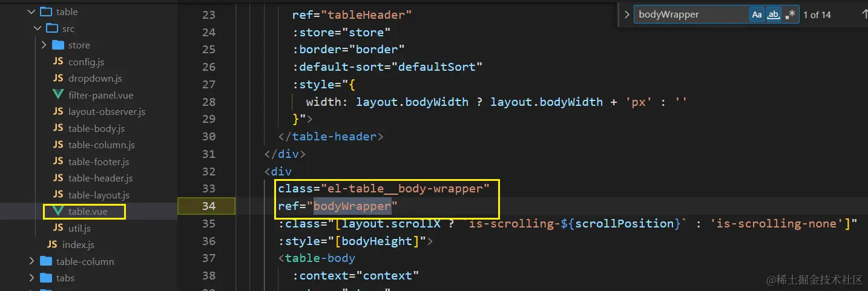Select table.vue in explorer
The height and width of the screenshot is (291, 868).
pos(88,212)
